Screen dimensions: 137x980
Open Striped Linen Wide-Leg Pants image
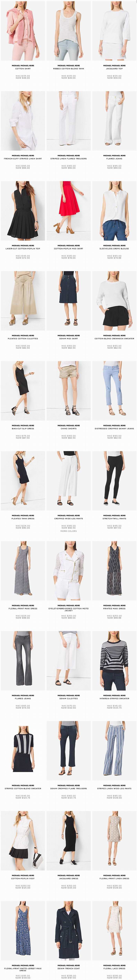tap(114, 751)
